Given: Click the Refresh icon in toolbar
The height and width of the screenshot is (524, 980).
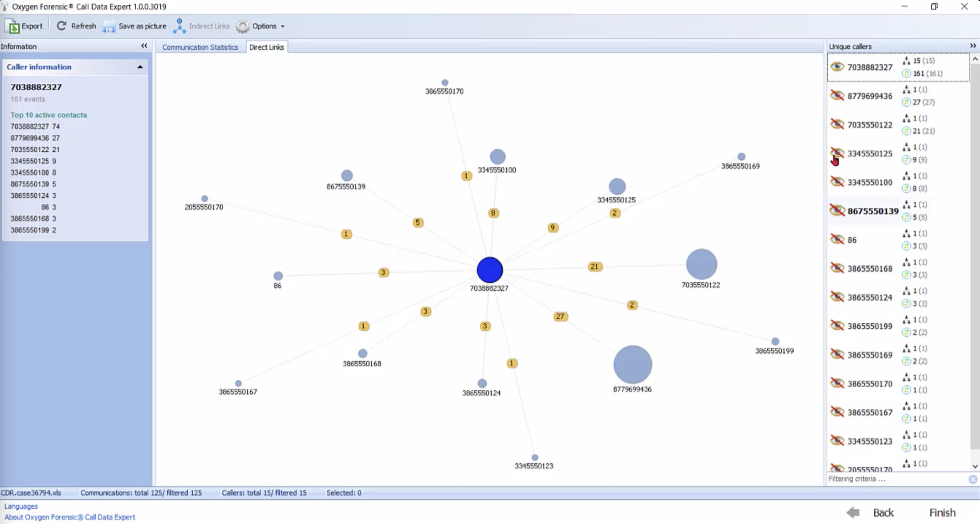Looking at the screenshot, I should point(61,26).
